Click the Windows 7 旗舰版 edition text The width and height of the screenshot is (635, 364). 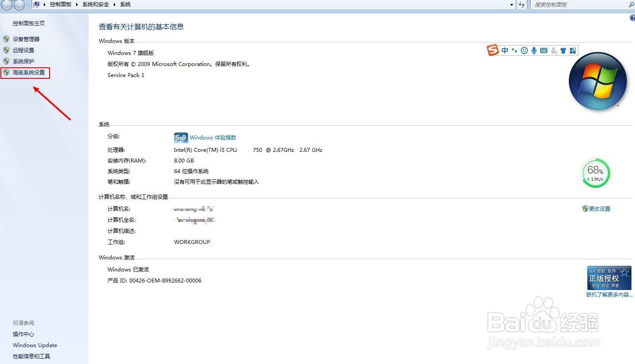[131, 53]
